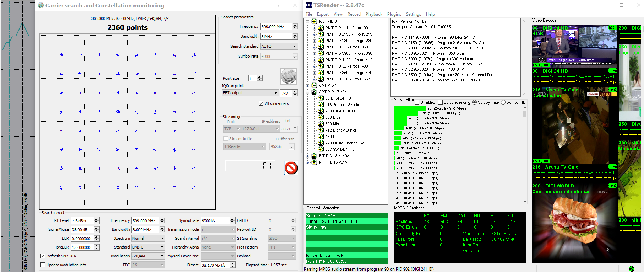Open the Record menu

354,14
